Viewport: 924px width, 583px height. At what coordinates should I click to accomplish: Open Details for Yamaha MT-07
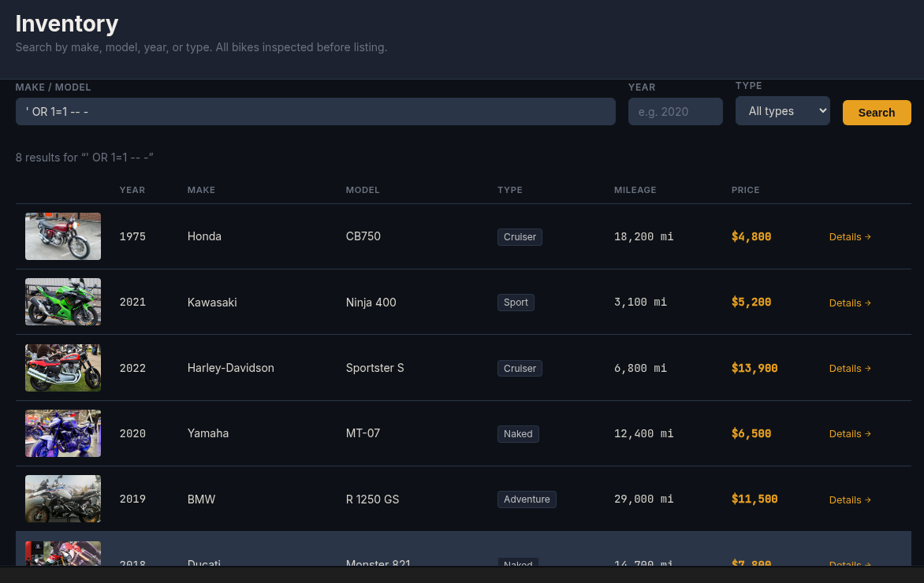pos(850,433)
